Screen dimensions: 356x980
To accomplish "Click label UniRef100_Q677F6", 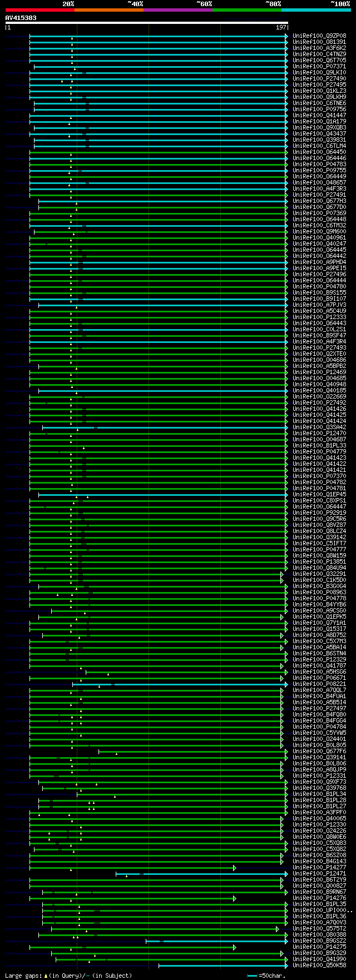I will coord(319,751).
